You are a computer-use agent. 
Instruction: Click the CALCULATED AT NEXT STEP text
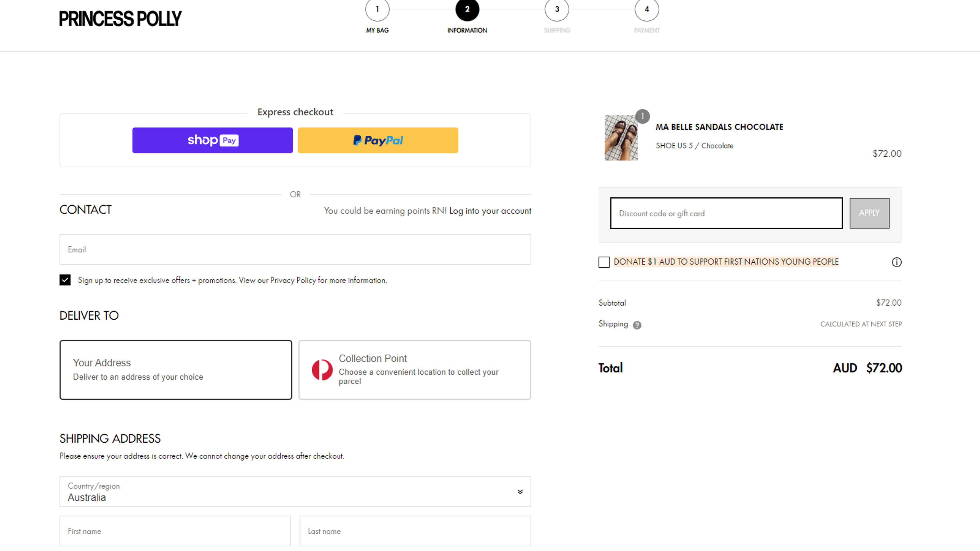861,324
